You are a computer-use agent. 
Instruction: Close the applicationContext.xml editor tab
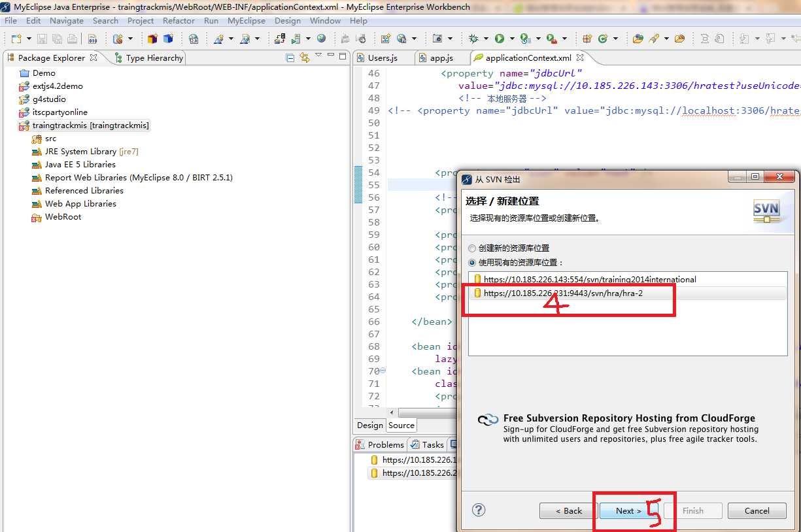[x=579, y=58]
